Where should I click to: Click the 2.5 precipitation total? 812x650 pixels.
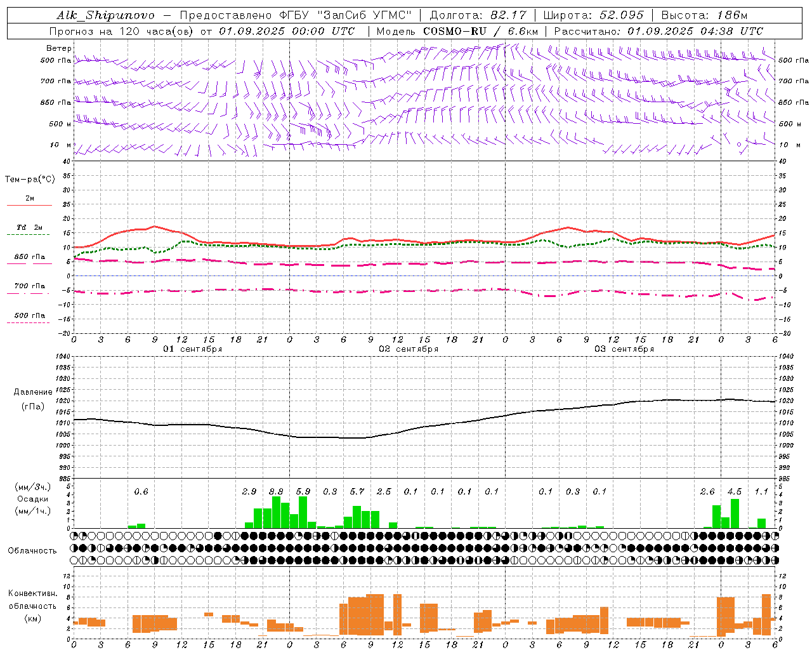[384, 492]
